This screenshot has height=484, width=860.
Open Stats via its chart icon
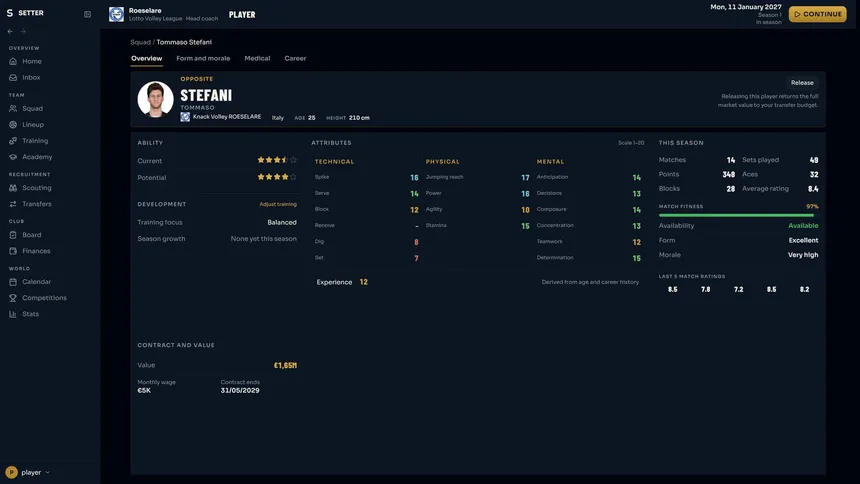click(13, 314)
